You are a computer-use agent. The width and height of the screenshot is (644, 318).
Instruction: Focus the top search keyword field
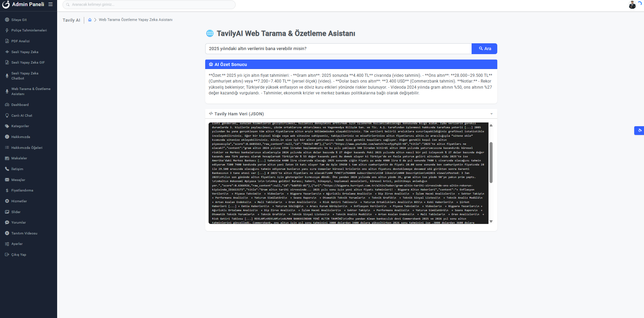click(149, 5)
